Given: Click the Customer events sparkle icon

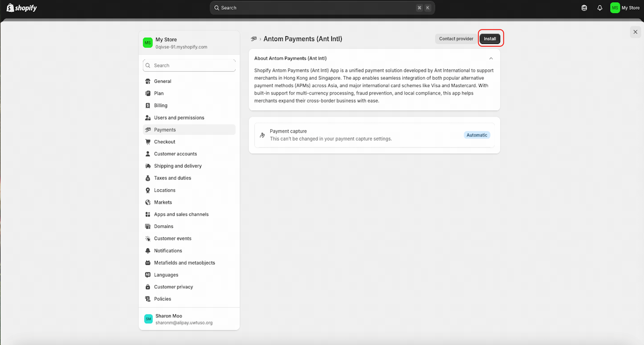Looking at the screenshot, I should (148, 239).
